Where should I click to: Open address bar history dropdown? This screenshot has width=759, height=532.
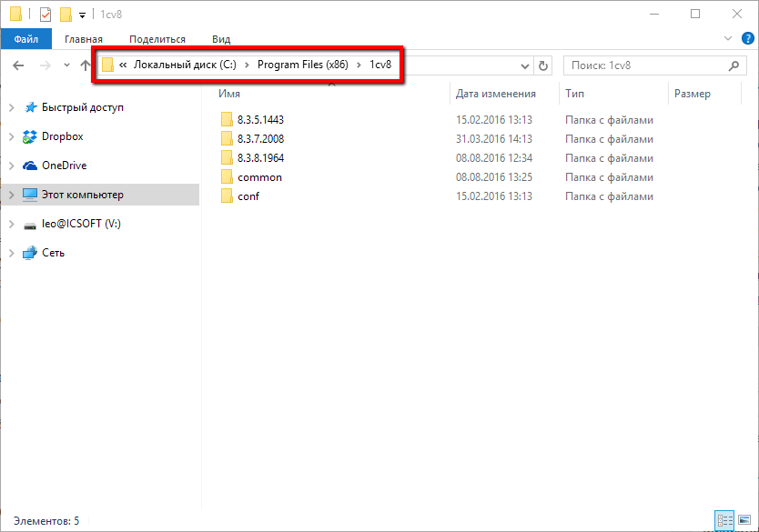pos(525,65)
